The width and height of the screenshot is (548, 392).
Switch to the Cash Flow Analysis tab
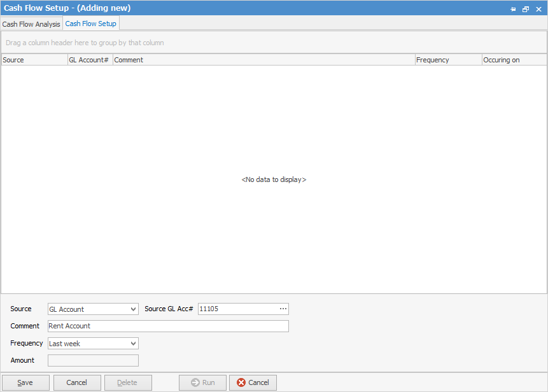pyautogui.click(x=31, y=24)
